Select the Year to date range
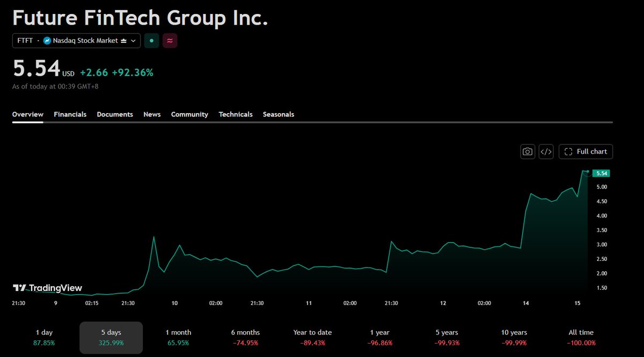The height and width of the screenshot is (357, 644). pos(312,338)
